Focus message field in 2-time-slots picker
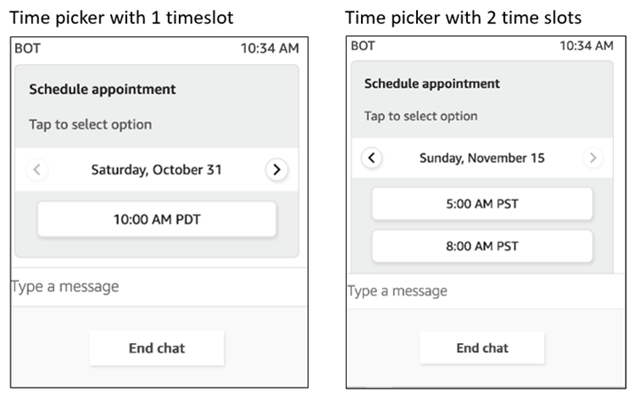 click(482, 291)
